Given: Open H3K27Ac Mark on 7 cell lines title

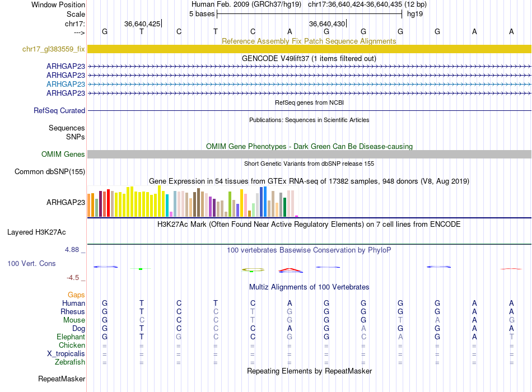Looking at the screenshot, I should (309, 225).
